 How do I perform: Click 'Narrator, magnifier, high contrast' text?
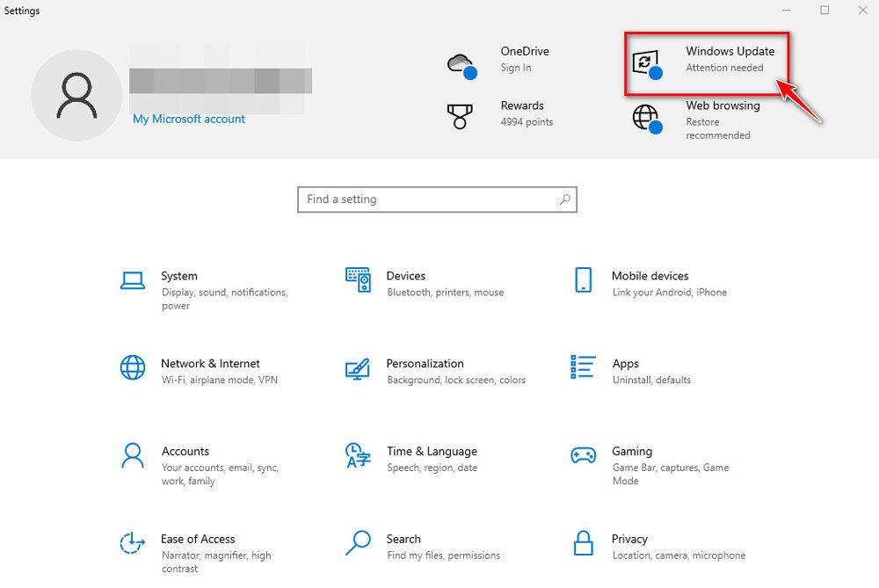click(216, 562)
